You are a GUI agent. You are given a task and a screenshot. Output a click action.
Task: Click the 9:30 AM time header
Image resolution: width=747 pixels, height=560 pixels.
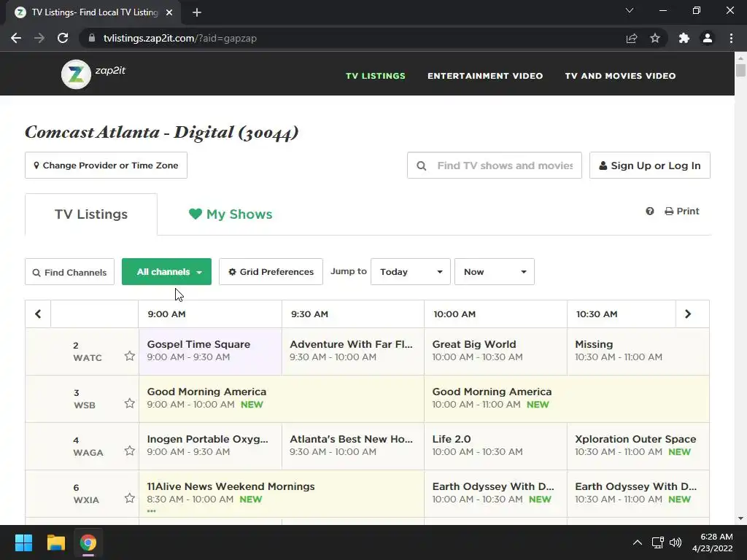click(x=309, y=314)
